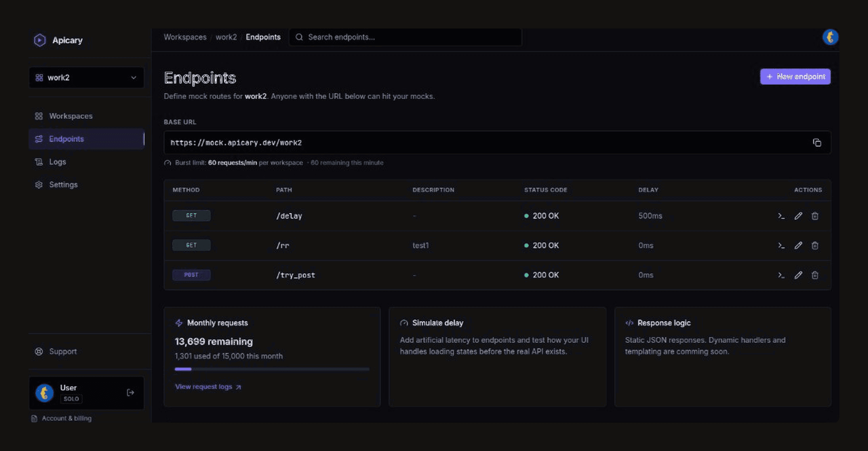Click the Monthly requests lightning icon
Image resolution: width=868 pixels, height=451 pixels.
pyautogui.click(x=179, y=323)
